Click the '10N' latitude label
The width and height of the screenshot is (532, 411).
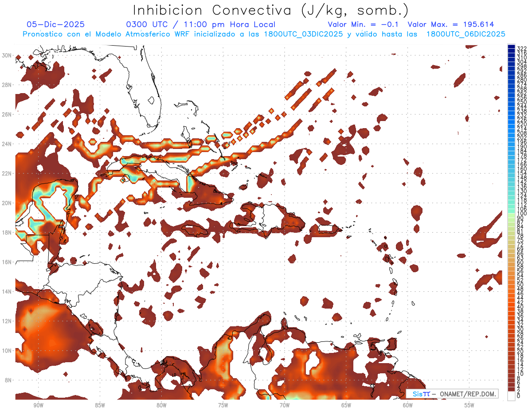point(7,351)
